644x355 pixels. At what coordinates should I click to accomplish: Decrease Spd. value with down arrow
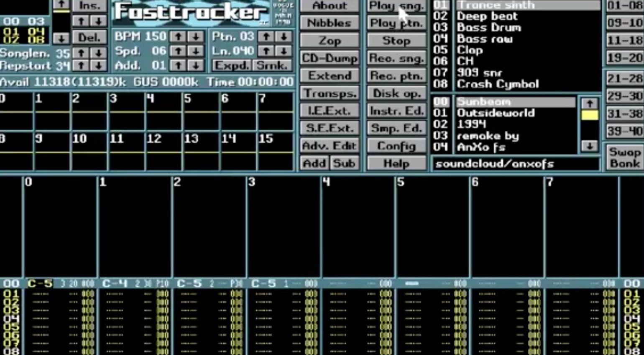point(195,51)
